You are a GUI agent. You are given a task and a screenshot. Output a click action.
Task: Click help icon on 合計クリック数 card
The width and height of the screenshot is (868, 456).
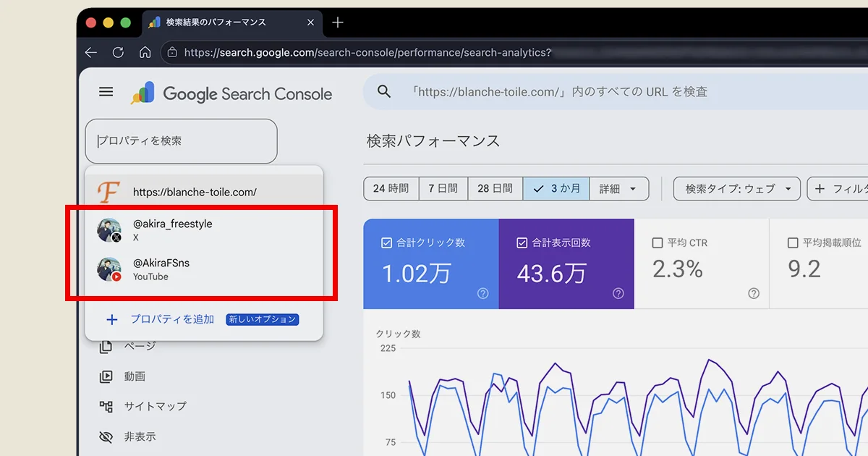tap(483, 293)
